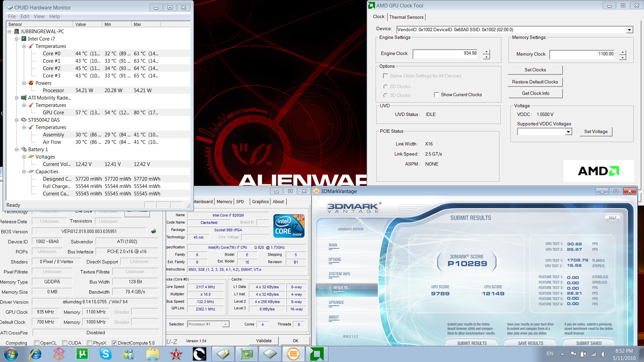Image resolution: width=644 pixels, height=362 pixels.
Task: Switch to CPU-Z taskbar button
Action: pyautogui.click(x=270, y=354)
